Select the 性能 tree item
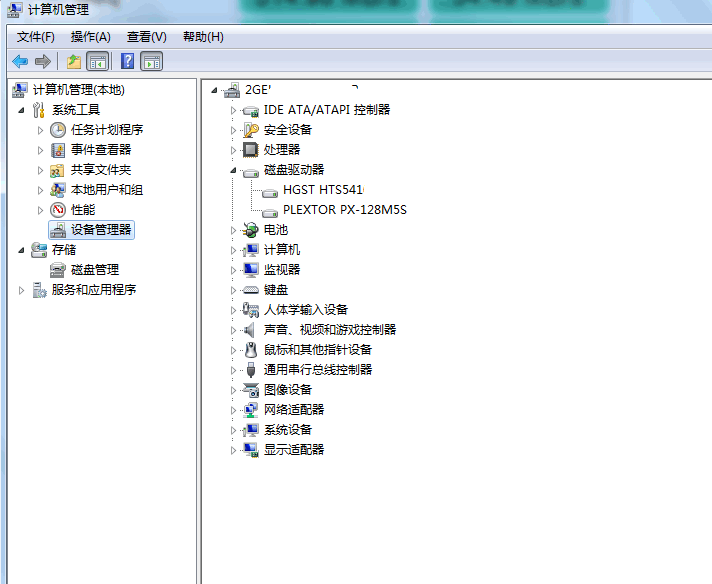Screen dimensions: 712x584 tap(83, 210)
